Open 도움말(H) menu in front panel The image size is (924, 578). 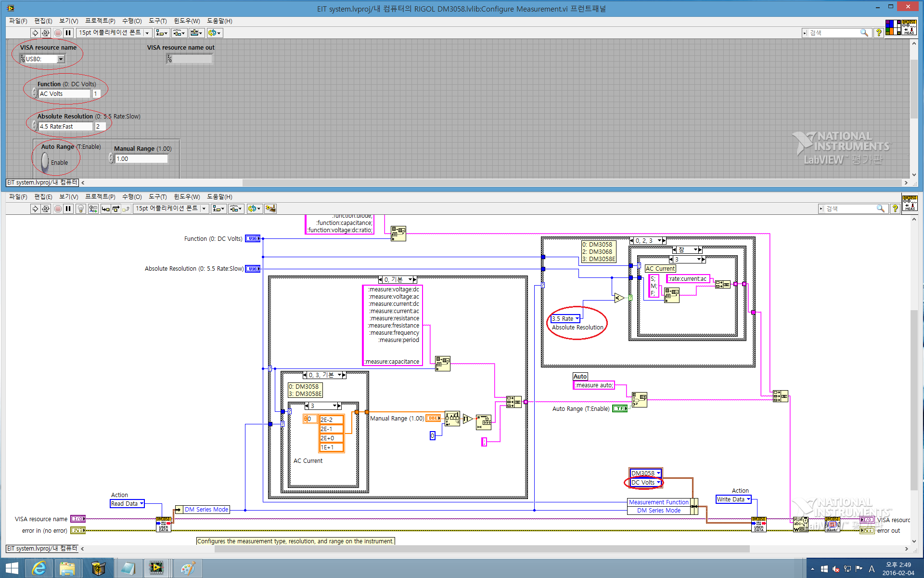[x=219, y=21]
